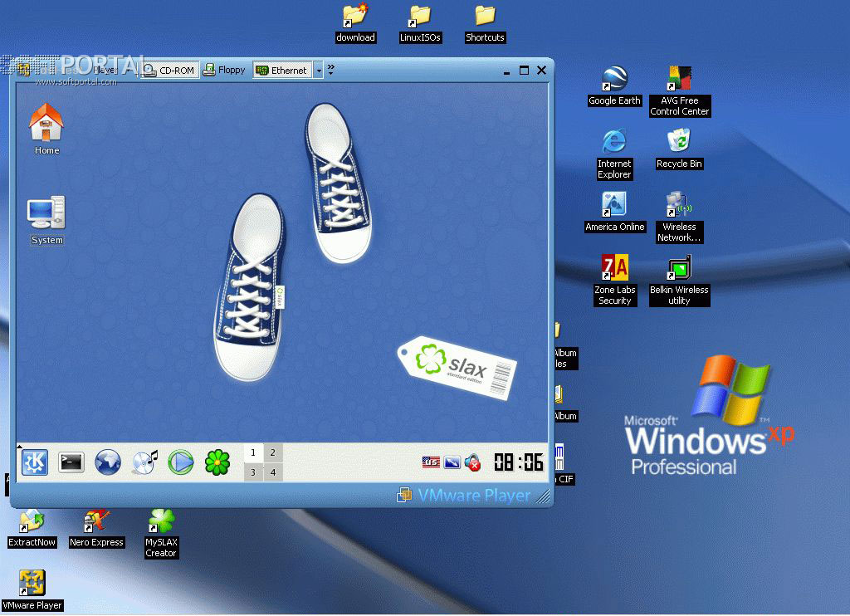Launch Internet Explorer desktop icon
Viewport: 850px width, 616px height.
click(x=614, y=154)
